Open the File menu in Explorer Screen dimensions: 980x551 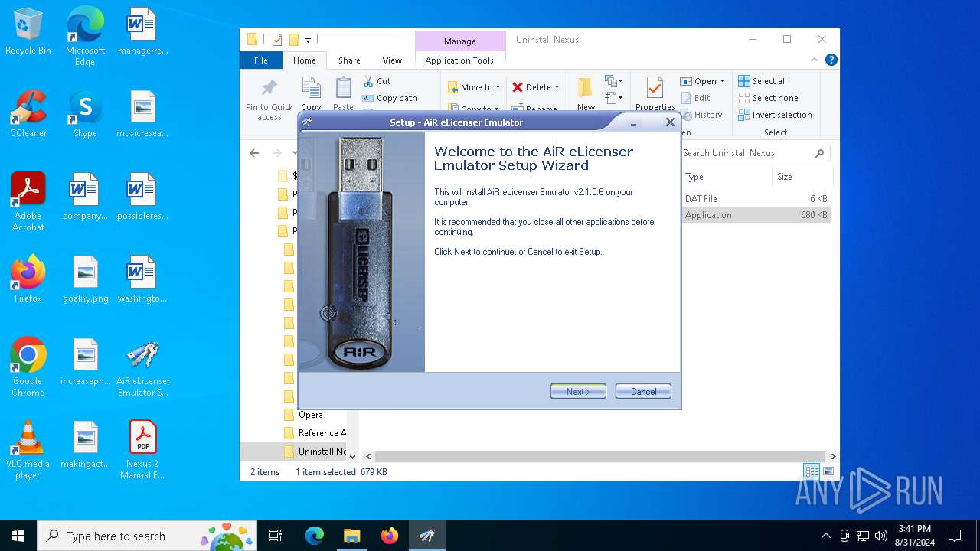(x=261, y=60)
